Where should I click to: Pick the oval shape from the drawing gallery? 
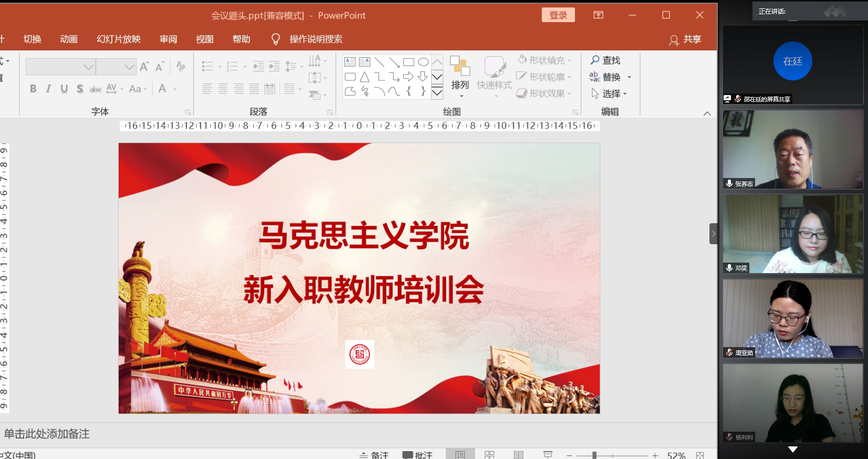(x=423, y=62)
